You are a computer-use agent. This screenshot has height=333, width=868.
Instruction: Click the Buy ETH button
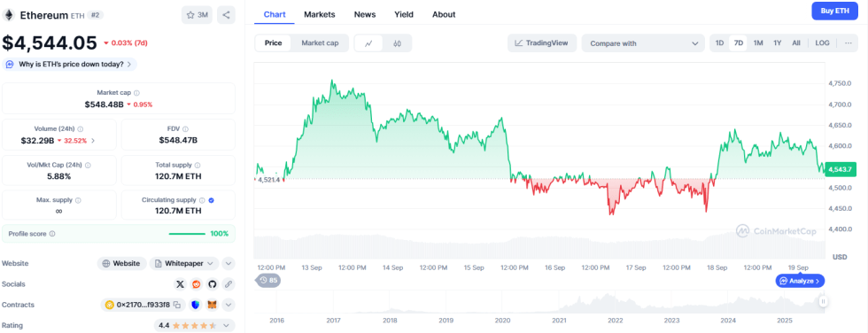point(834,11)
